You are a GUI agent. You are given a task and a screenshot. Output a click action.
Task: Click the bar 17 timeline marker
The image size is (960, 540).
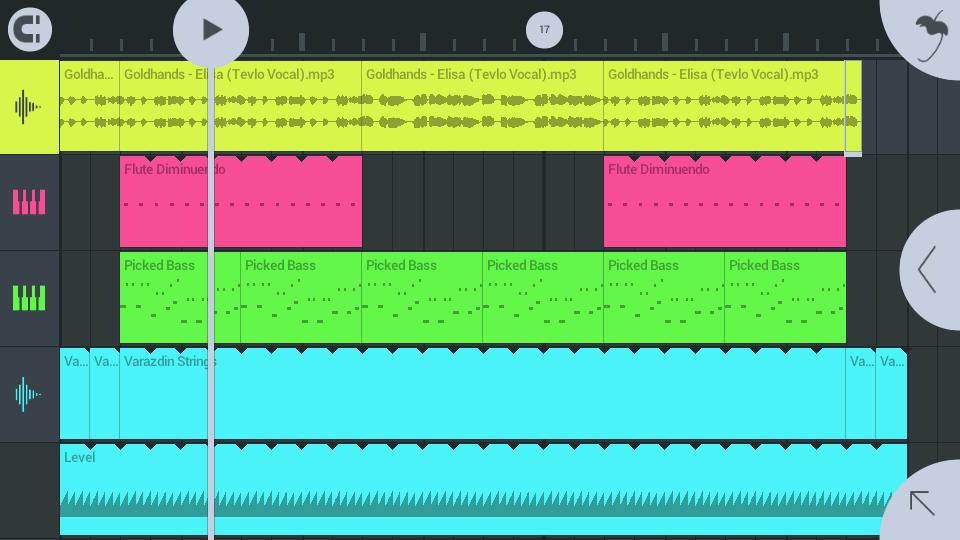click(544, 29)
